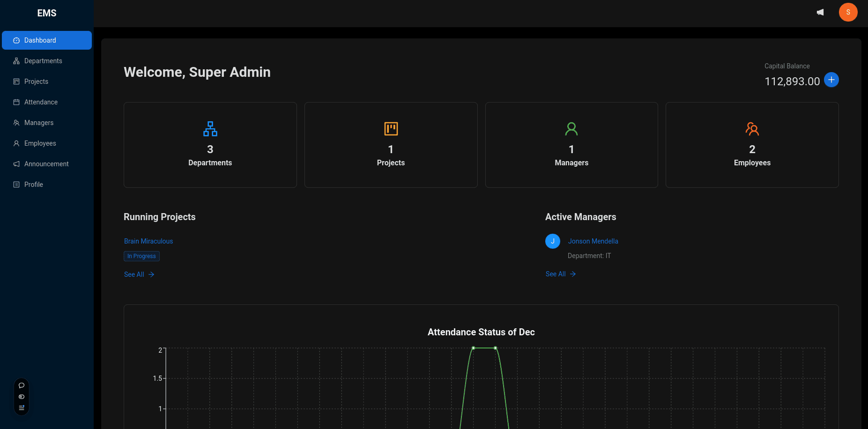The height and width of the screenshot is (429, 868).
Task: Open Announcement in the sidebar
Action: [47, 164]
